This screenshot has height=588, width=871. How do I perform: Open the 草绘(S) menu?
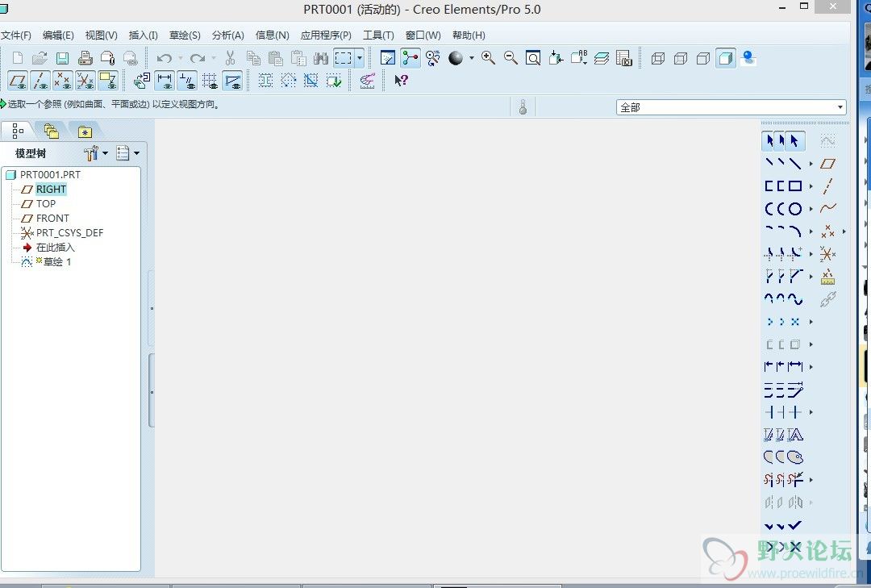coord(185,35)
